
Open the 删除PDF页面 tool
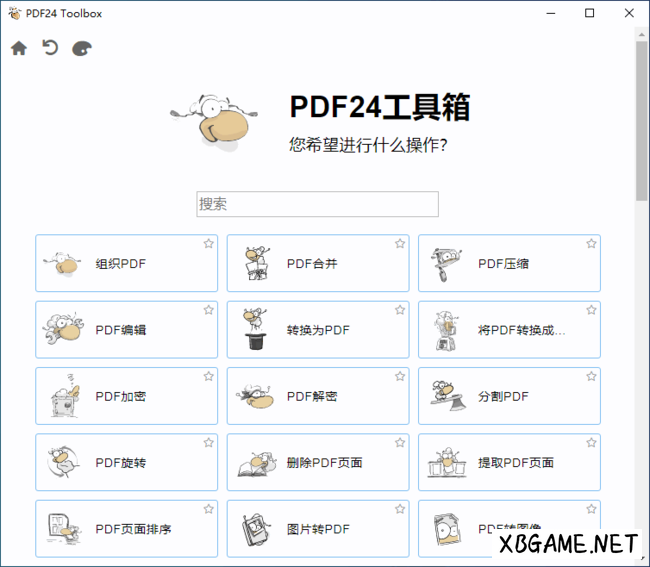coord(318,462)
